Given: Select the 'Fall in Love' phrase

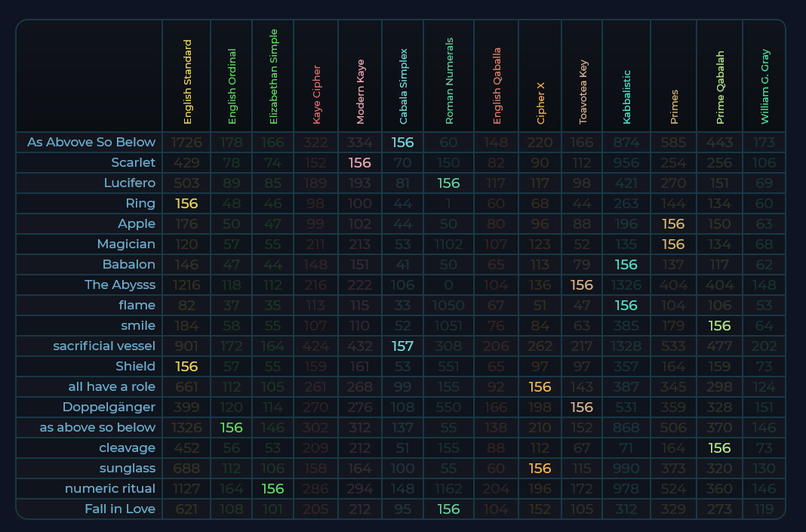Looking at the screenshot, I should (x=119, y=509).
